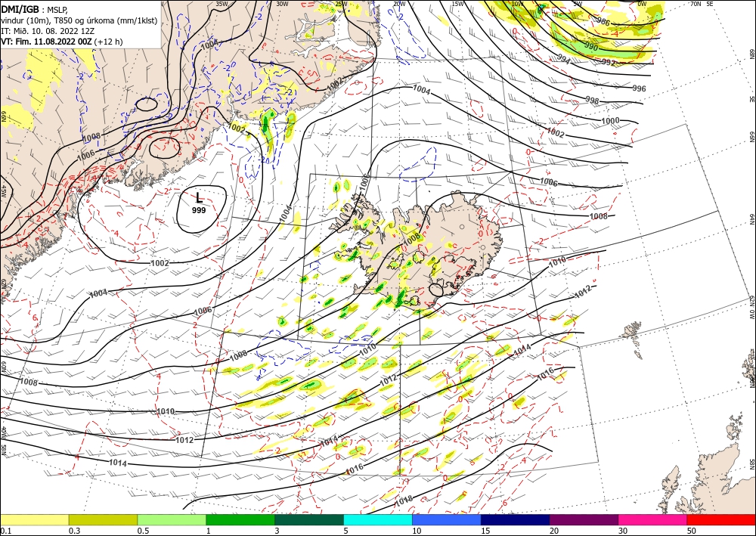Click the light green 0.5–1 legend swatch
The height and width of the screenshot is (536, 756).
pos(172,519)
